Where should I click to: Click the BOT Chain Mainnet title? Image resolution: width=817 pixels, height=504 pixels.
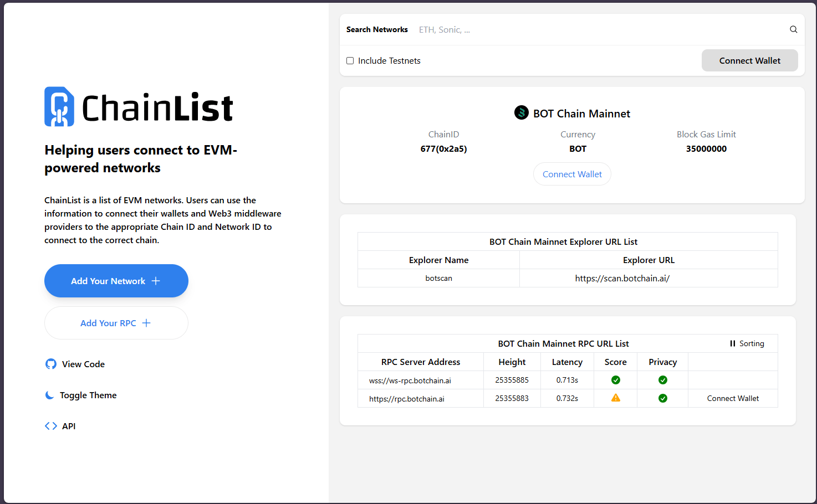click(581, 114)
